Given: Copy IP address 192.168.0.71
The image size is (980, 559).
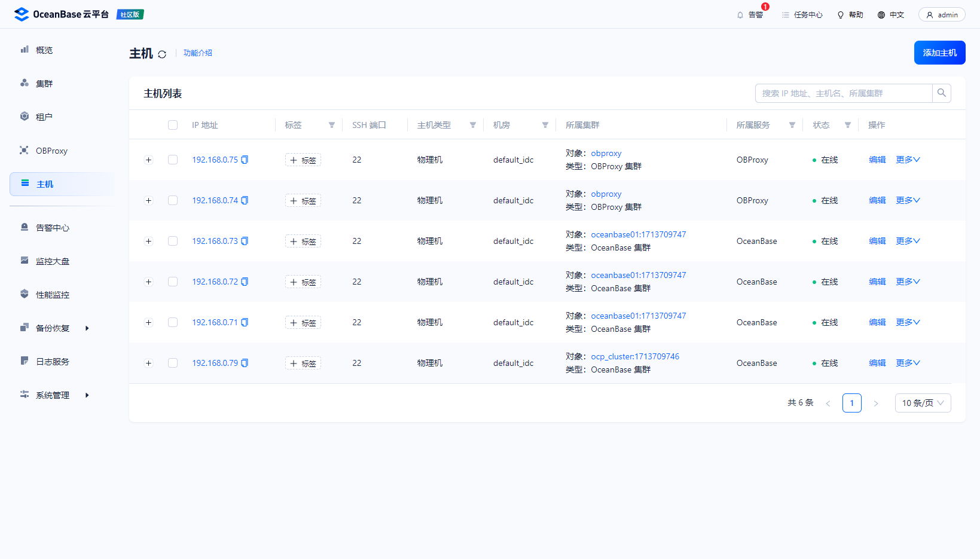Looking at the screenshot, I should pyautogui.click(x=245, y=322).
